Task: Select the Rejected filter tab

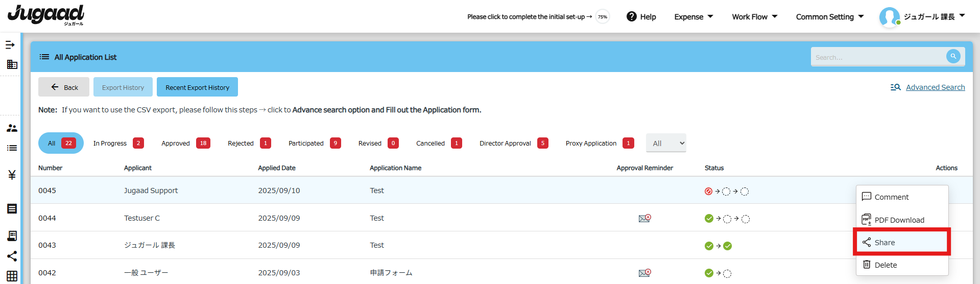Action: click(x=249, y=143)
